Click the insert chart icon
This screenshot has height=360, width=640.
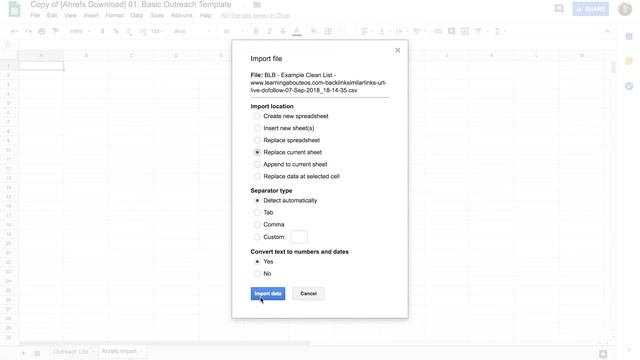click(465, 31)
